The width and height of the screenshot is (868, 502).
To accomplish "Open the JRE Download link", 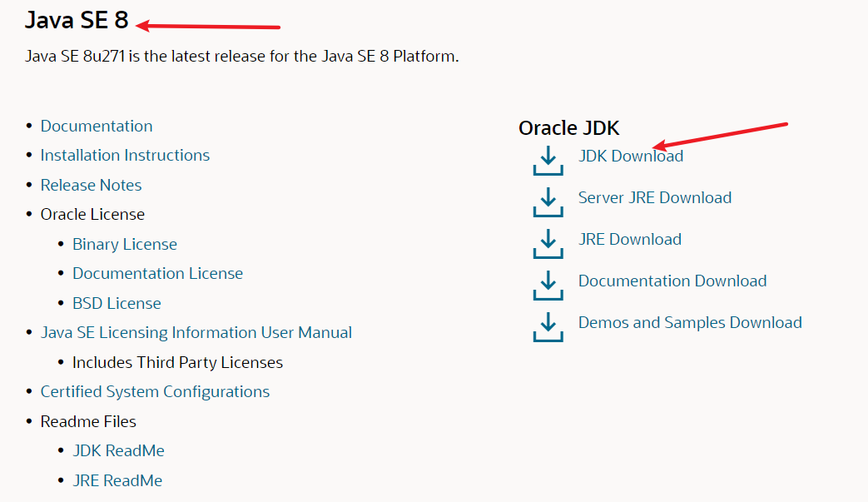I will (x=630, y=239).
